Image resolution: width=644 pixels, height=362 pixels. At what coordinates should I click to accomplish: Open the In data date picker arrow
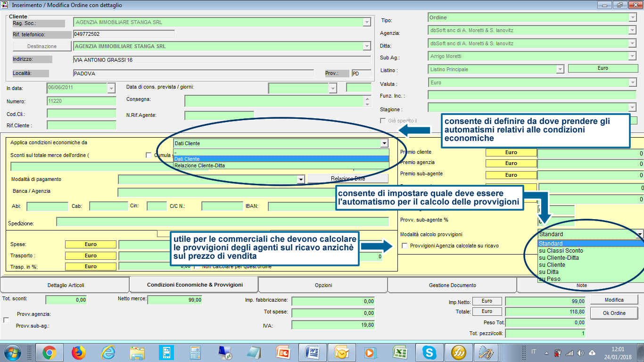111,88
